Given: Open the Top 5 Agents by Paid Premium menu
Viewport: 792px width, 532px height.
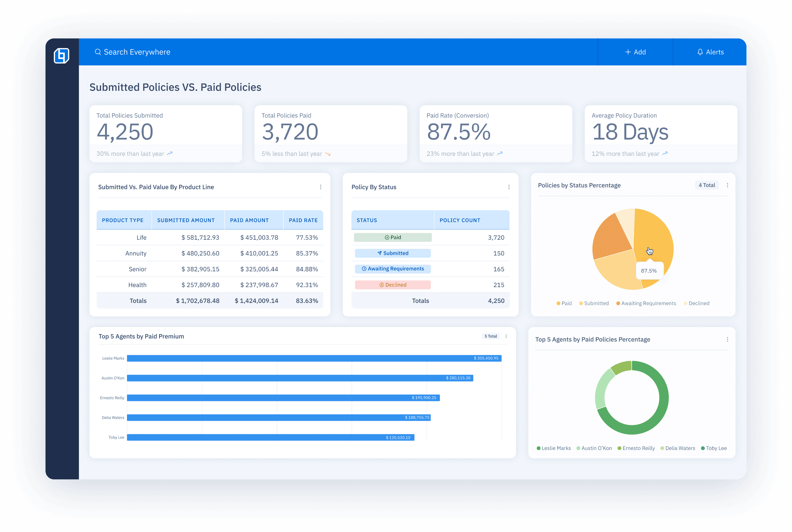Looking at the screenshot, I should coord(506,336).
